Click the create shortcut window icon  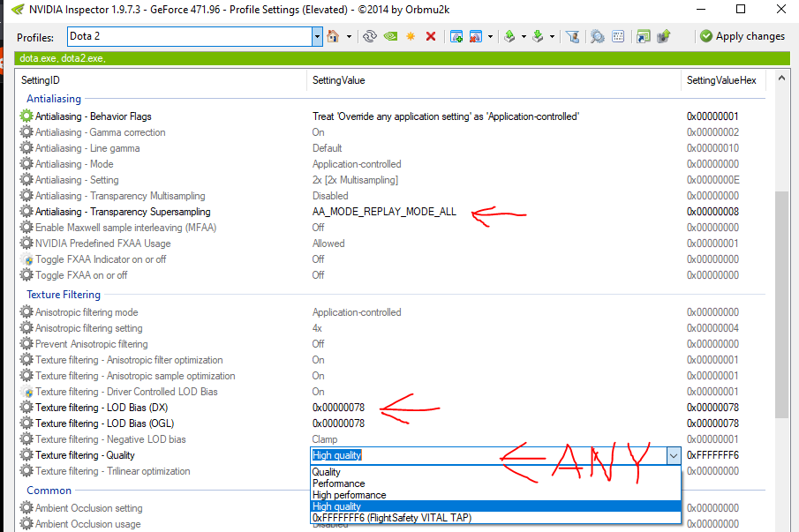pos(644,36)
